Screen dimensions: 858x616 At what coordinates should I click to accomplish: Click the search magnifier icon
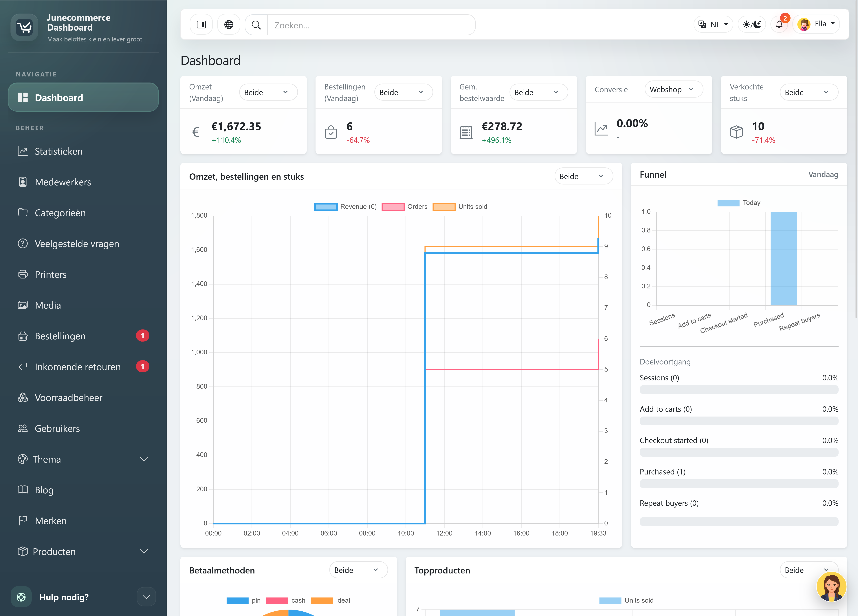coord(256,25)
